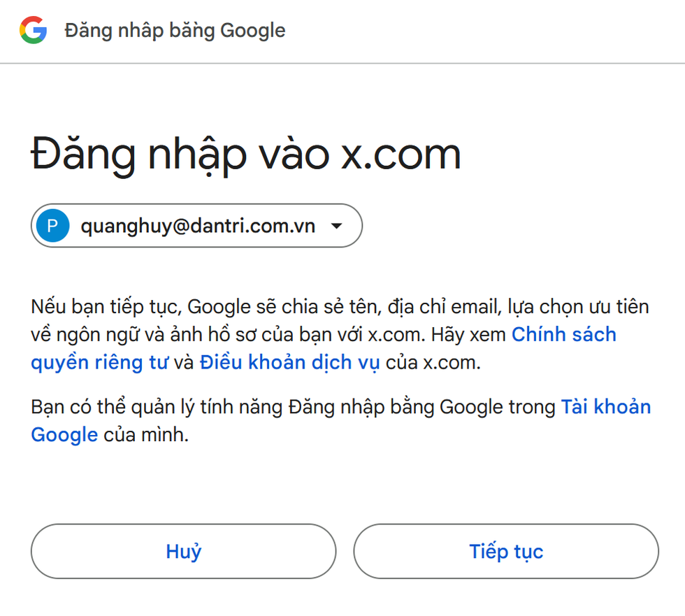Click "quyền riêng tư" at the line start
Screen dimensions: 685x616
[x=99, y=363]
